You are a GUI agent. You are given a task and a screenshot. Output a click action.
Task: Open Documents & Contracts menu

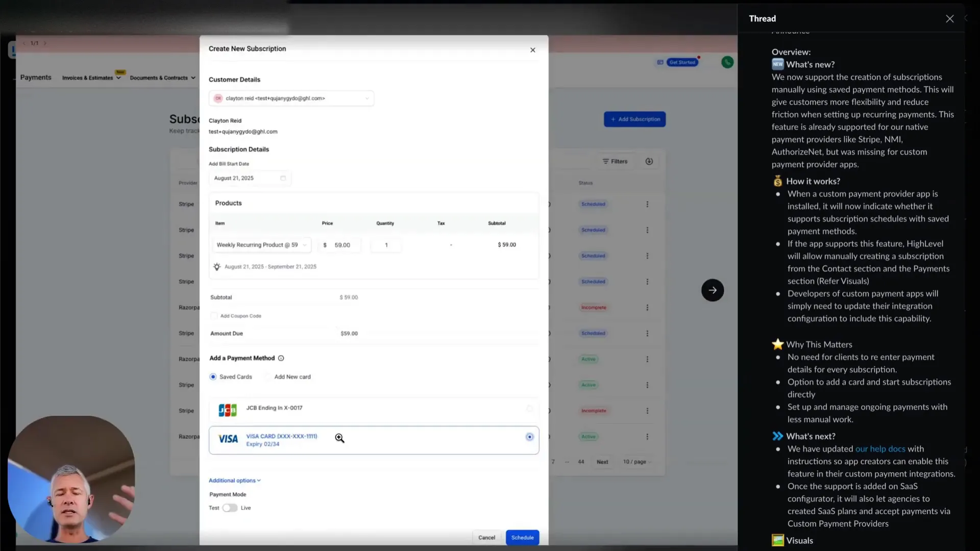click(x=162, y=78)
